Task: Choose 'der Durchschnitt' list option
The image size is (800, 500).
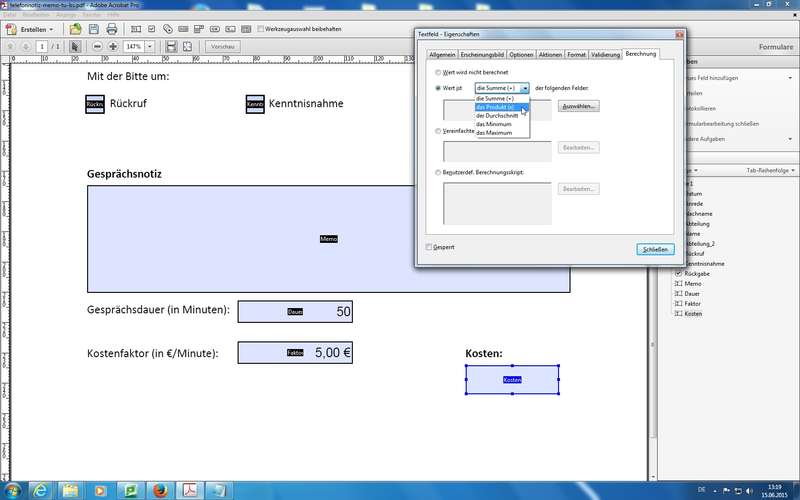Action: (502, 116)
